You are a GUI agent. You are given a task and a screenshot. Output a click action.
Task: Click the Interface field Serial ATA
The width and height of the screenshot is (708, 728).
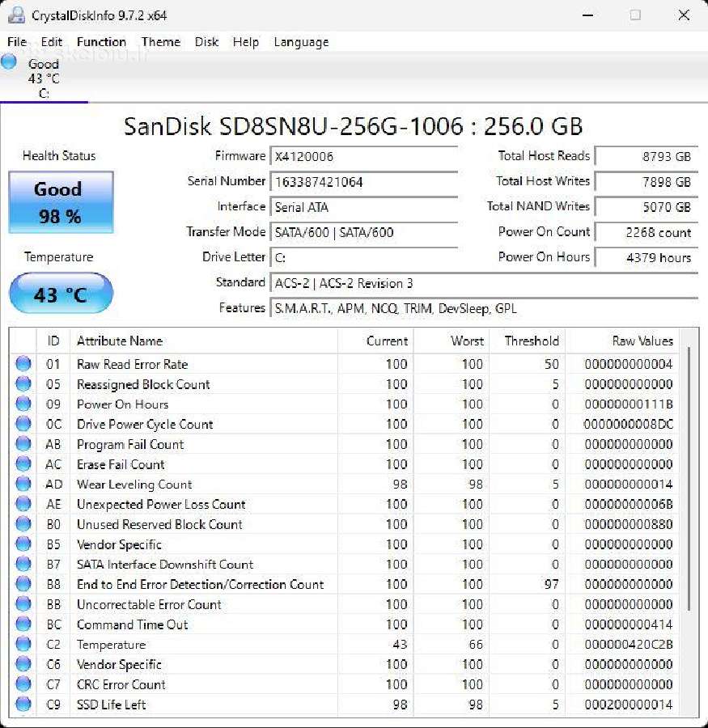click(x=364, y=207)
